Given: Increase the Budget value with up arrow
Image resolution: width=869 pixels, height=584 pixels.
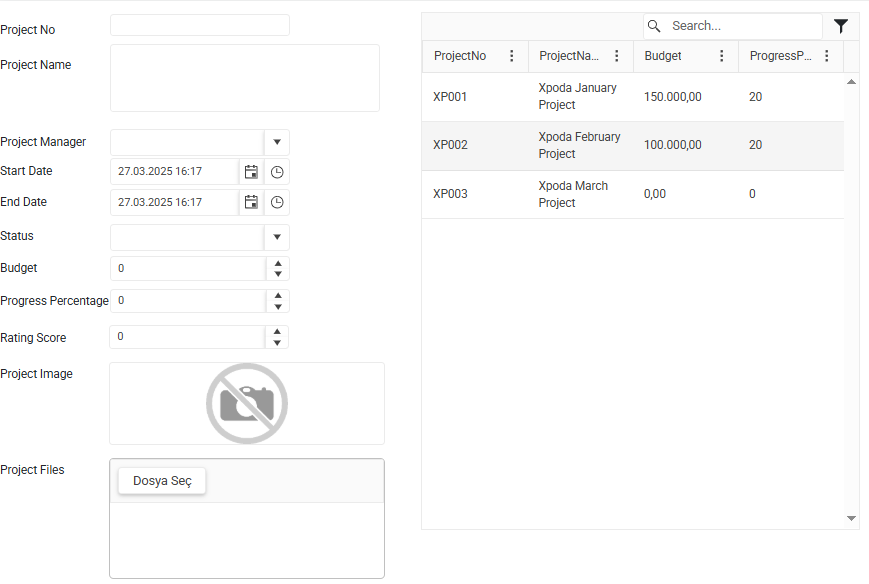Looking at the screenshot, I should click(278, 264).
